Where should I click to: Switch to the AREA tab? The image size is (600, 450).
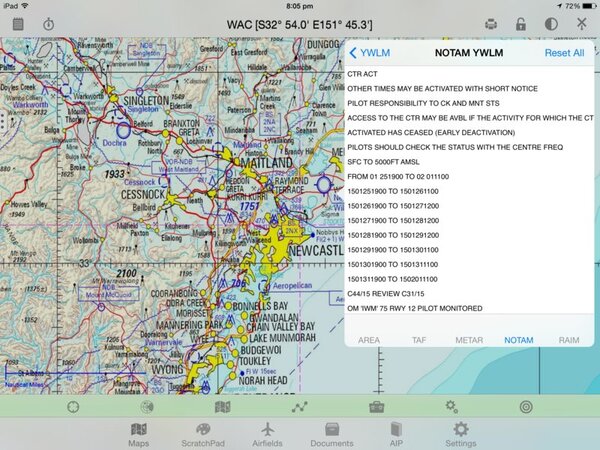click(x=369, y=340)
